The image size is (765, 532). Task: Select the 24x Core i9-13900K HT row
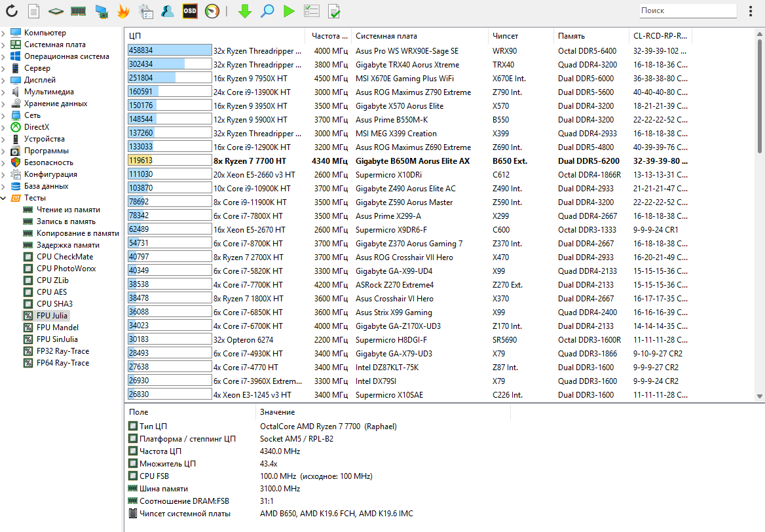tap(409, 92)
